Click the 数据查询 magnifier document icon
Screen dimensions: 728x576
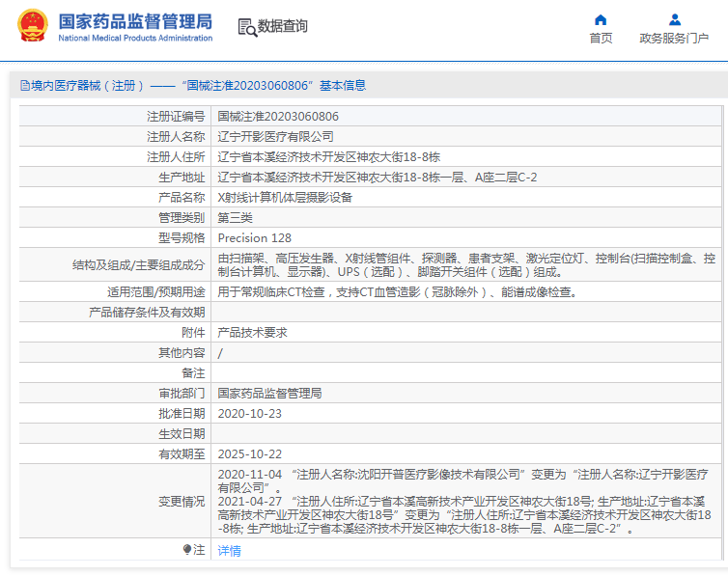point(247,27)
